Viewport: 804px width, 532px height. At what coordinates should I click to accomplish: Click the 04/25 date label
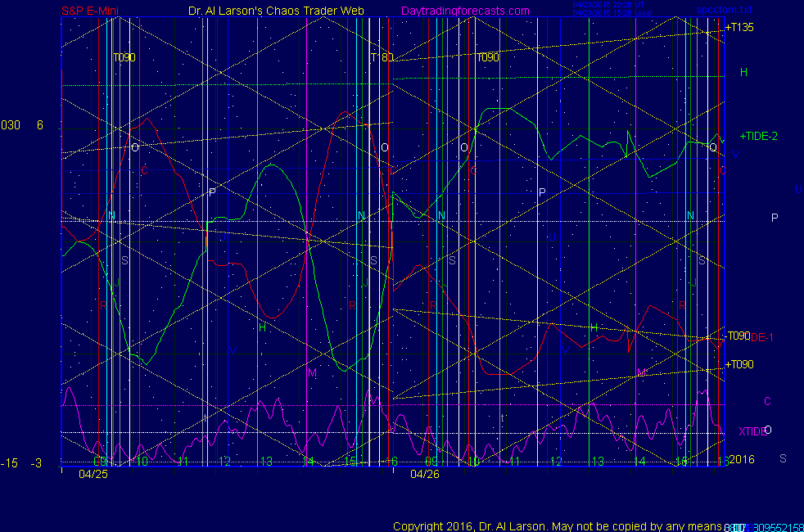92,473
